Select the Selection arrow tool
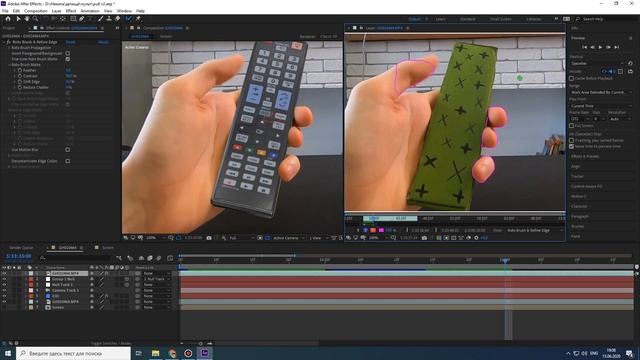Screen dimensions: 640x360 pos(18,19)
